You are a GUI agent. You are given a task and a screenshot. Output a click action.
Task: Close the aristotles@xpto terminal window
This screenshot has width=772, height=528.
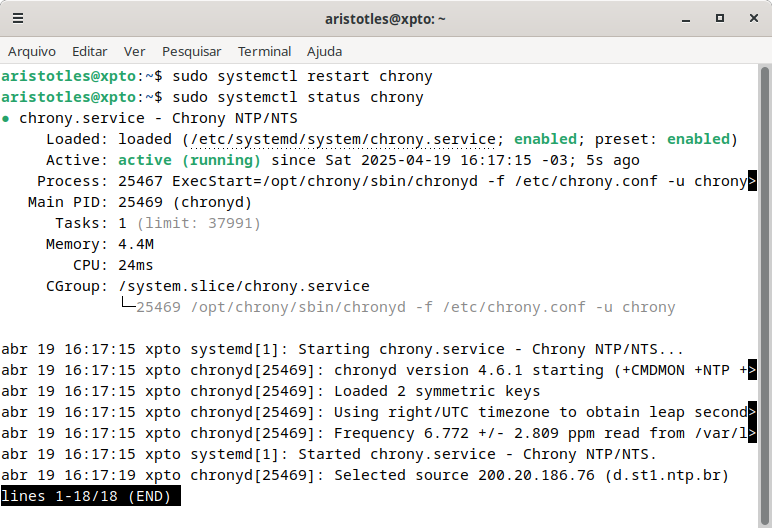753,19
